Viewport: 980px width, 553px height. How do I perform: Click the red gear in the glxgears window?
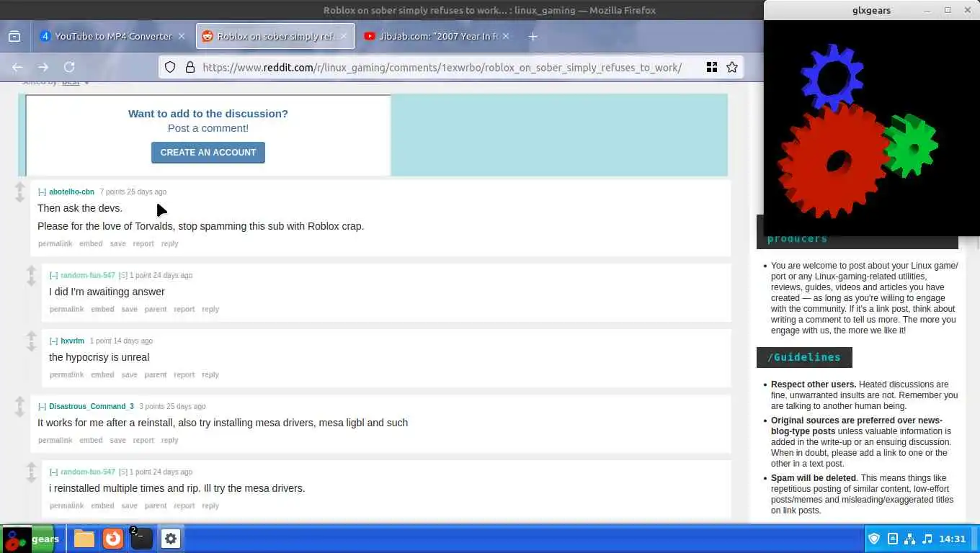833,162
